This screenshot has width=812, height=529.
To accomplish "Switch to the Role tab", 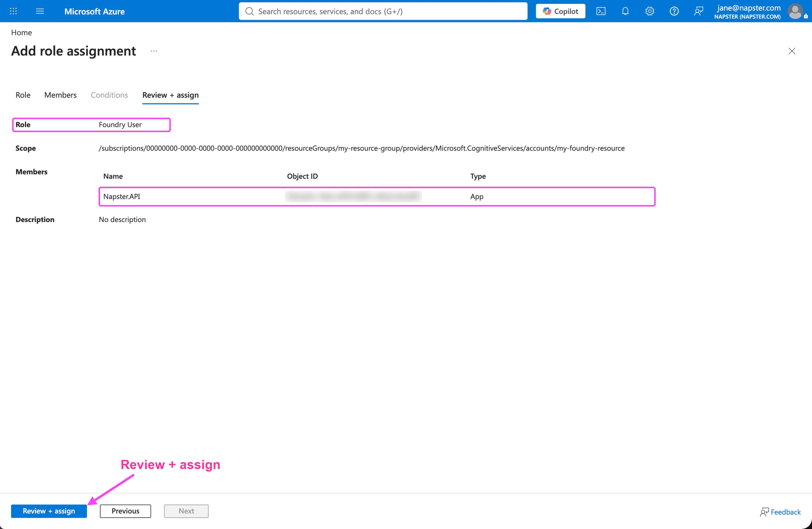I will click(x=23, y=95).
